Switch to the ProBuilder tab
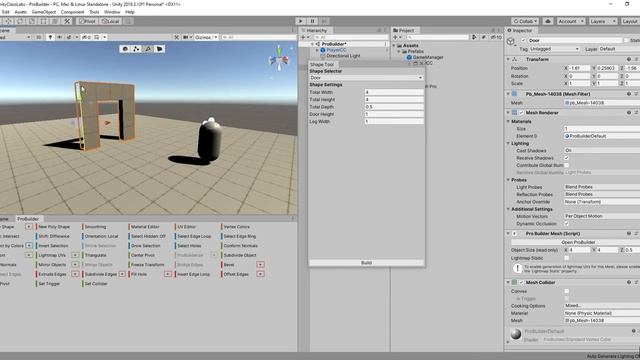 (x=28, y=219)
